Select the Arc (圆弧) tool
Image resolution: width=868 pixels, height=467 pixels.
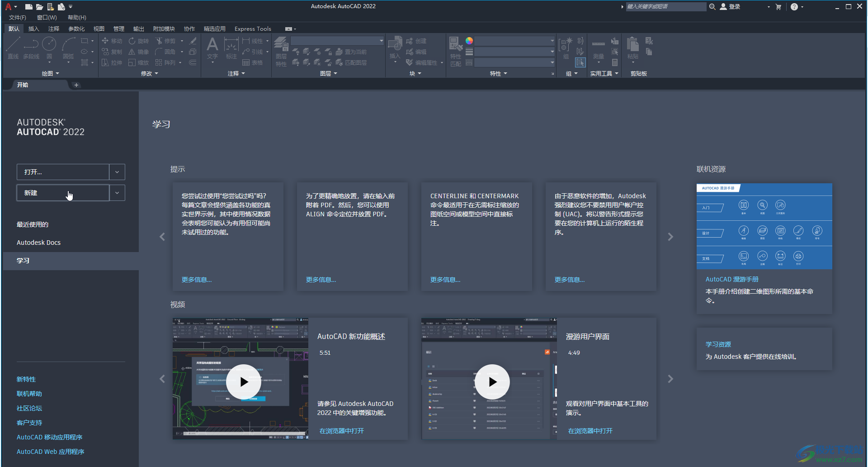[x=68, y=48]
